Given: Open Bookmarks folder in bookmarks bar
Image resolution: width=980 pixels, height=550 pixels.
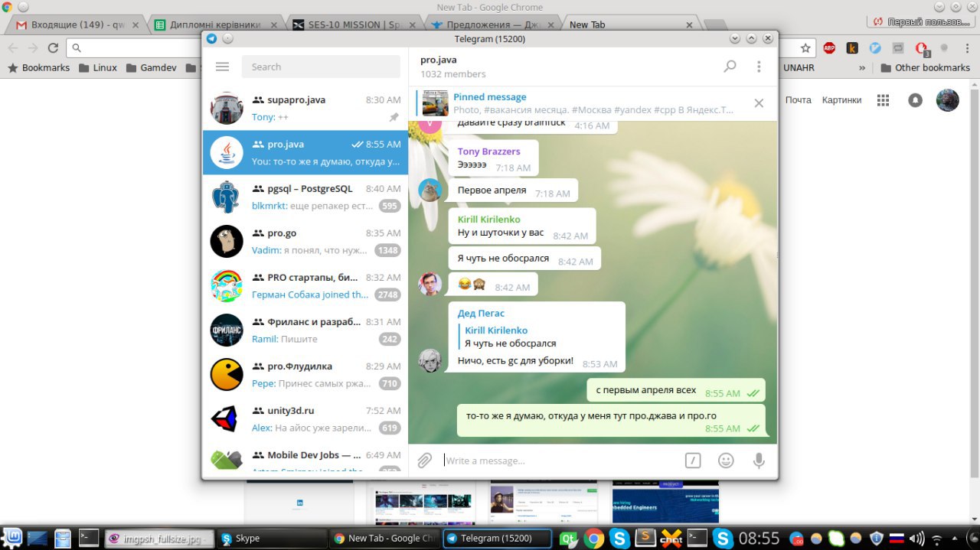Looking at the screenshot, I should click(x=38, y=67).
